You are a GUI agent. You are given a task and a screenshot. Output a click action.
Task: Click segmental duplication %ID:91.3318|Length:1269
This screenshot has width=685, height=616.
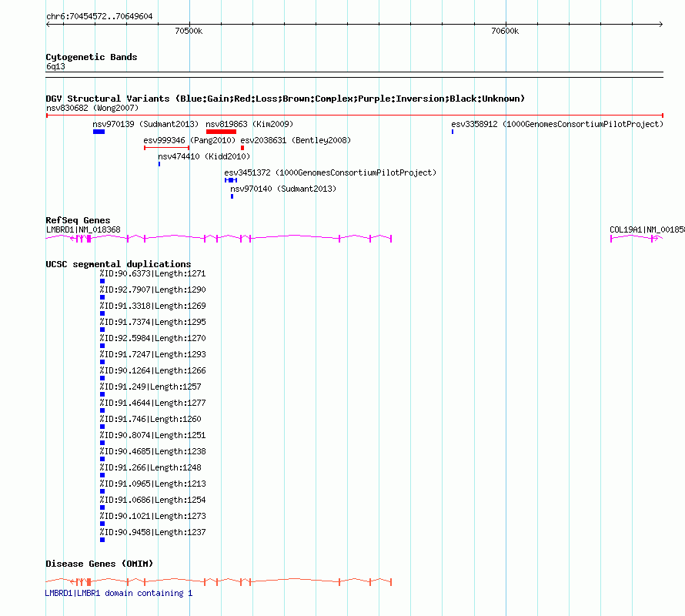152,306
